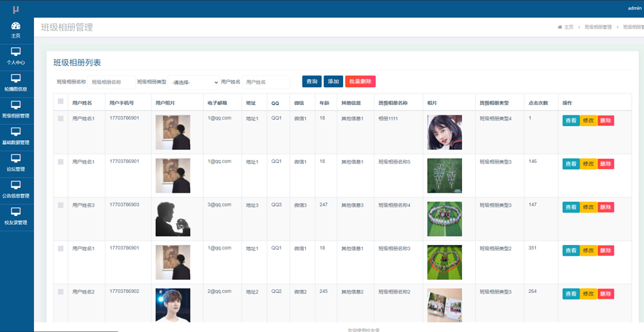Toggle the select-all checkbox in table header

(x=61, y=102)
